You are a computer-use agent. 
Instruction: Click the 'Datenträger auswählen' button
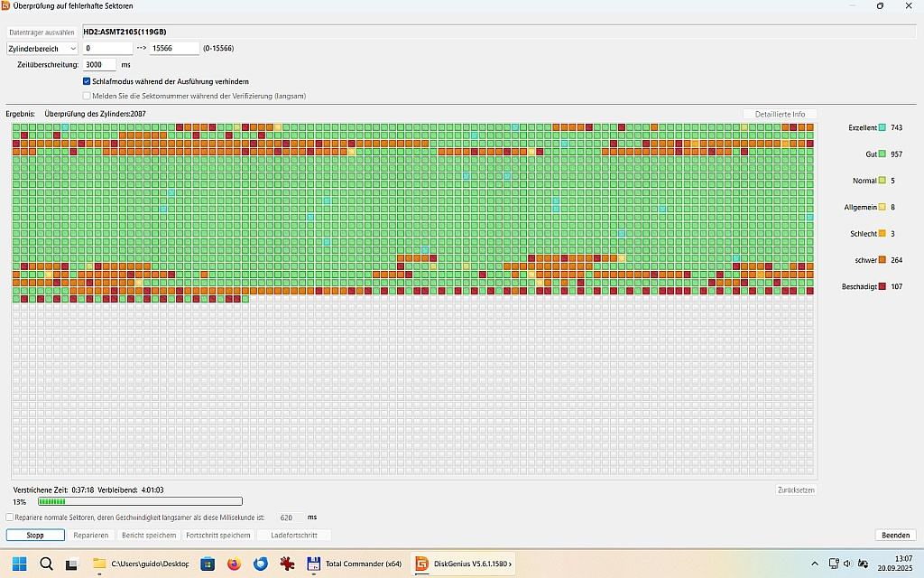[x=42, y=33]
